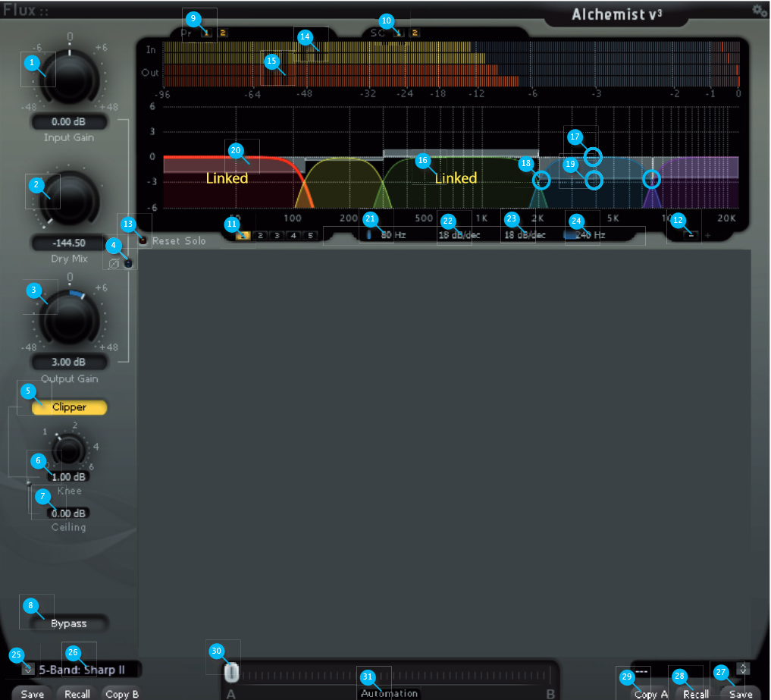The image size is (771, 700).
Task: Click the phase invert icon under Dry Mix
Action: [114, 264]
